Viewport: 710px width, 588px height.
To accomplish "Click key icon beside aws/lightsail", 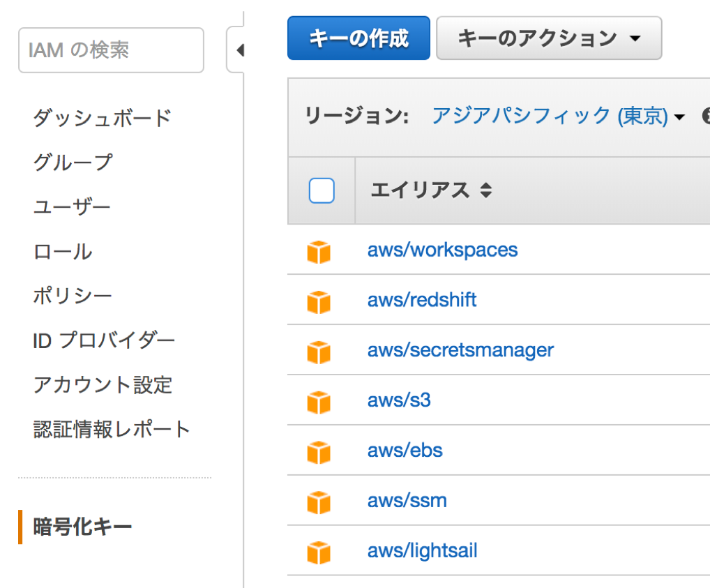I will tap(319, 553).
